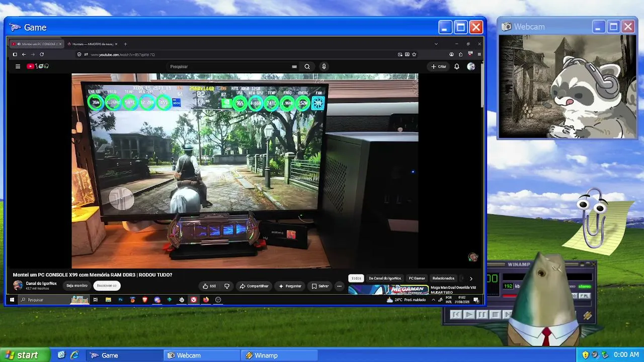The image size is (644, 362).
Task: Open inner Windows start menu icon
Action: point(12,300)
